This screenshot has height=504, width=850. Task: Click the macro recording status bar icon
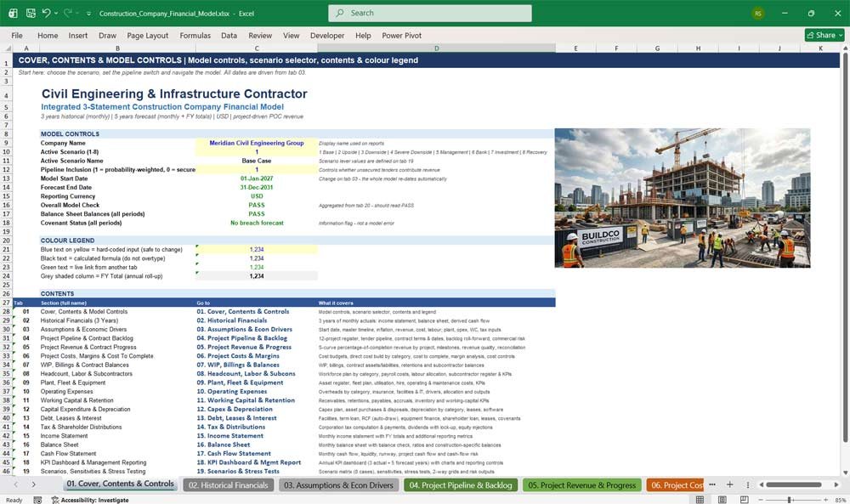tap(37, 500)
